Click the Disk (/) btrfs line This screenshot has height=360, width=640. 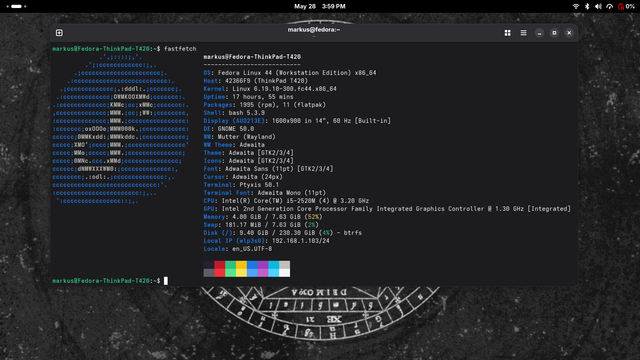282,233
